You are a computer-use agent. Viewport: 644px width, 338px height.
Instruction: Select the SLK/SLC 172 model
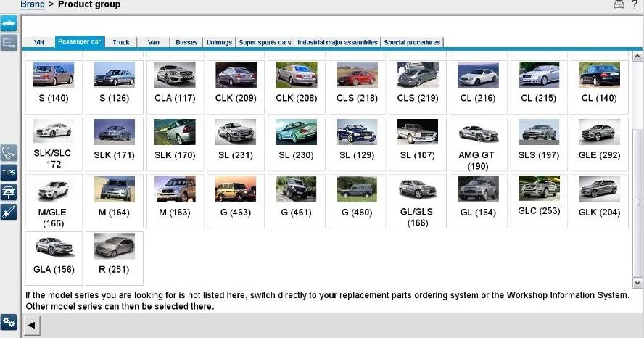(x=54, y=144)
